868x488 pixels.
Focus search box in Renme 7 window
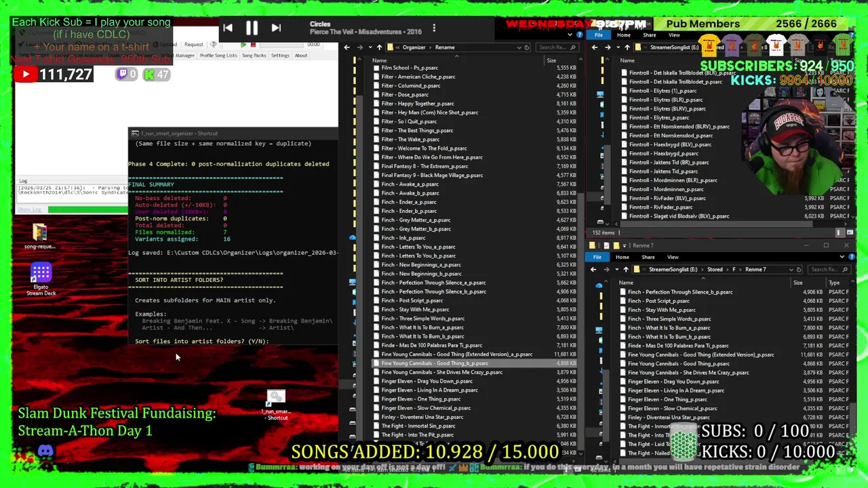pyautogui.click(x=829, y=270)
